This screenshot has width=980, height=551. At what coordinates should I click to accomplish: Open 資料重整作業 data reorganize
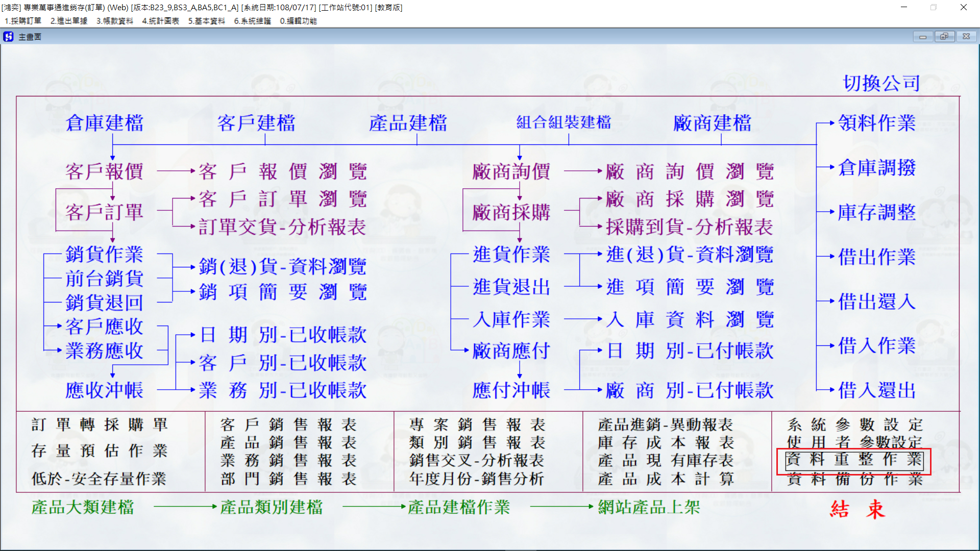tap(854, 460)
